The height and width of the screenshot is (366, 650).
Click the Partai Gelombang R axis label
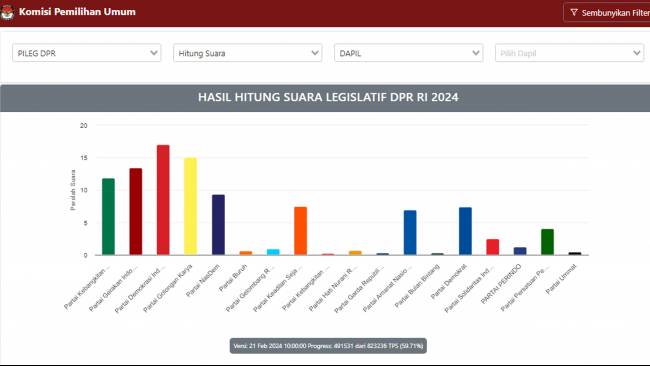(x=250, y=288)
